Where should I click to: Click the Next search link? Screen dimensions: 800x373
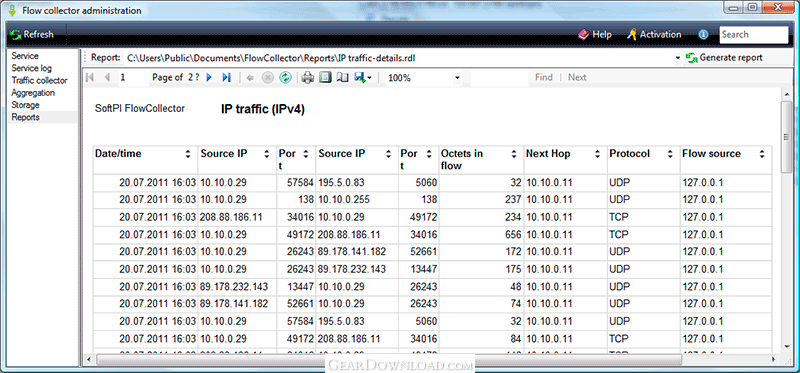(x=577, y=78)
